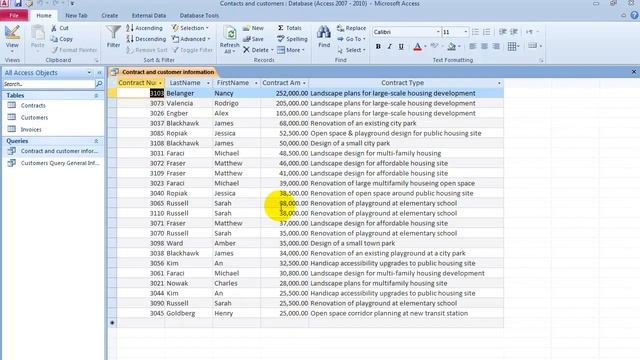Run Spelling check
Viewport: 640px width, 360px height.
pos(292,39)
